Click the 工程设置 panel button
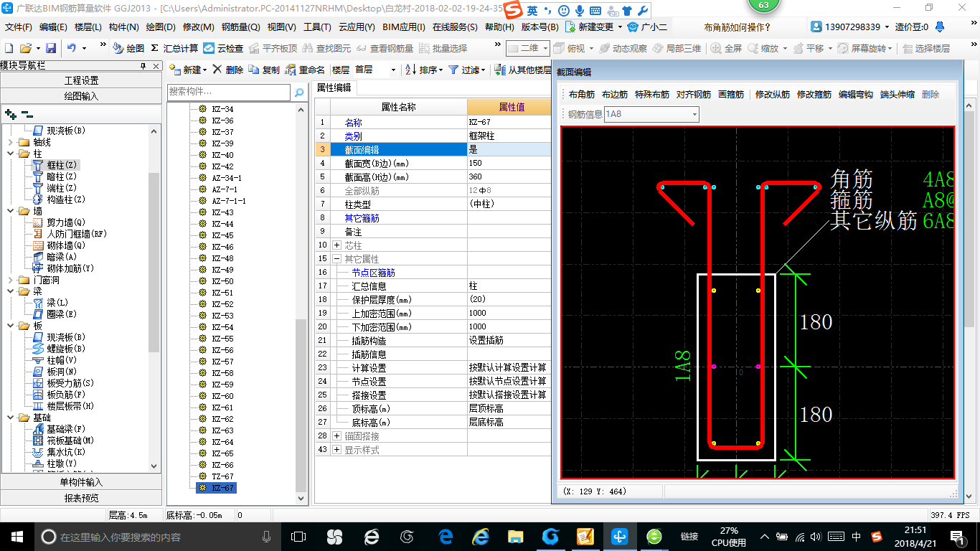 [x=81, y=80]
